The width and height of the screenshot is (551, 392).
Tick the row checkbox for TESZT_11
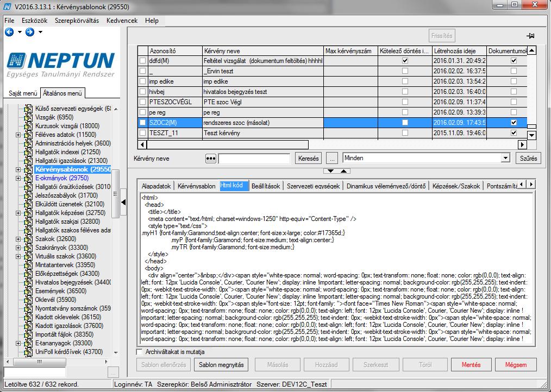[x=142, y=133]
